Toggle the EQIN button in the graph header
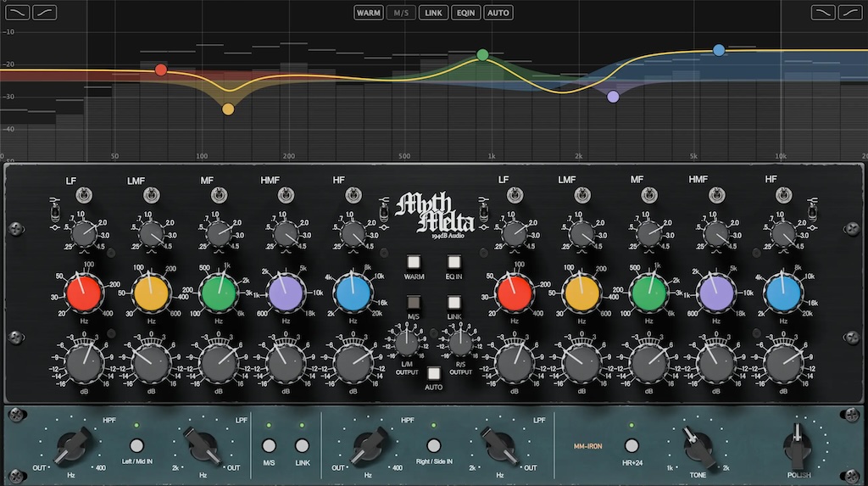The height and width of the screenshot is (486, 868). click(465, 13)
